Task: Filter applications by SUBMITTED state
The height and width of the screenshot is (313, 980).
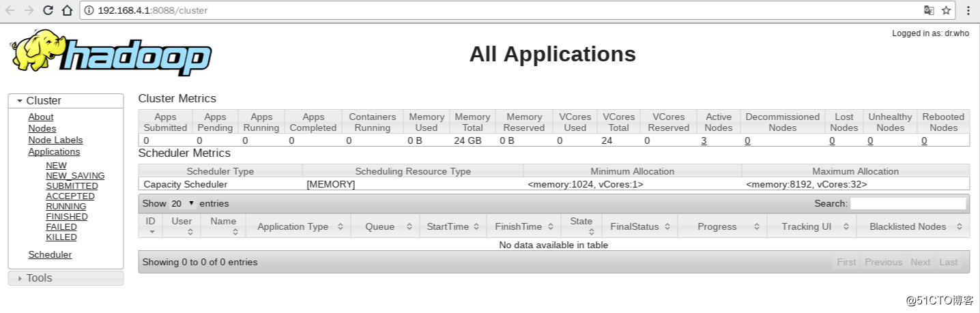Action: (x=72, y=185)
